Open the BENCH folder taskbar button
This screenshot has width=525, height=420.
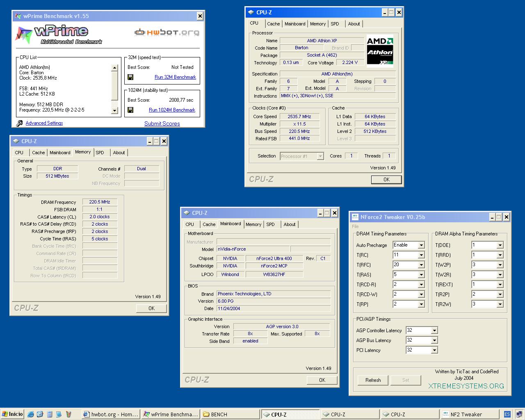[x=231, y=414]
